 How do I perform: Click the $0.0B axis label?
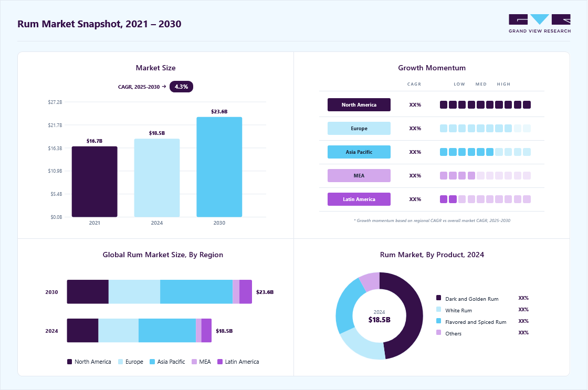coord(56,217)
